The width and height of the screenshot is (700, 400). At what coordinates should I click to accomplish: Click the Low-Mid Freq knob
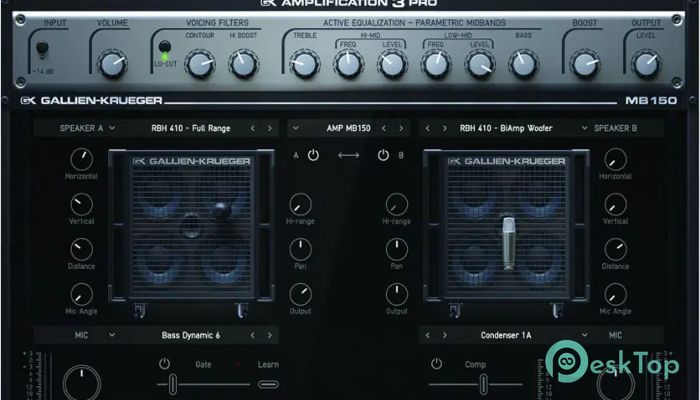point(436,65)
